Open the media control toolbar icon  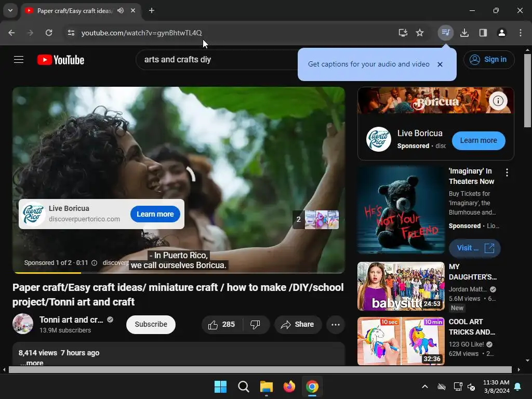[x=445, y=33]
